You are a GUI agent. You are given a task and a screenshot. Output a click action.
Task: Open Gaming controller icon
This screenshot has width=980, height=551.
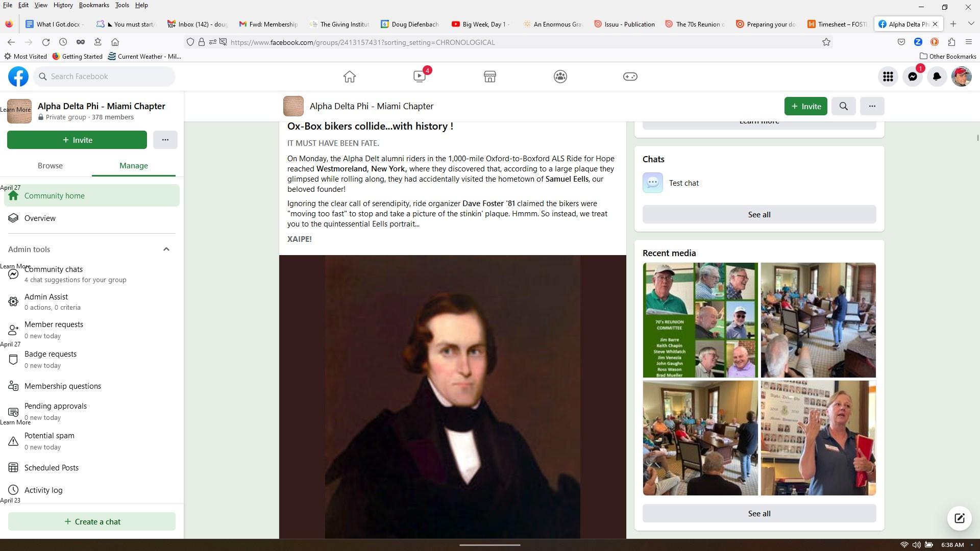630,77
